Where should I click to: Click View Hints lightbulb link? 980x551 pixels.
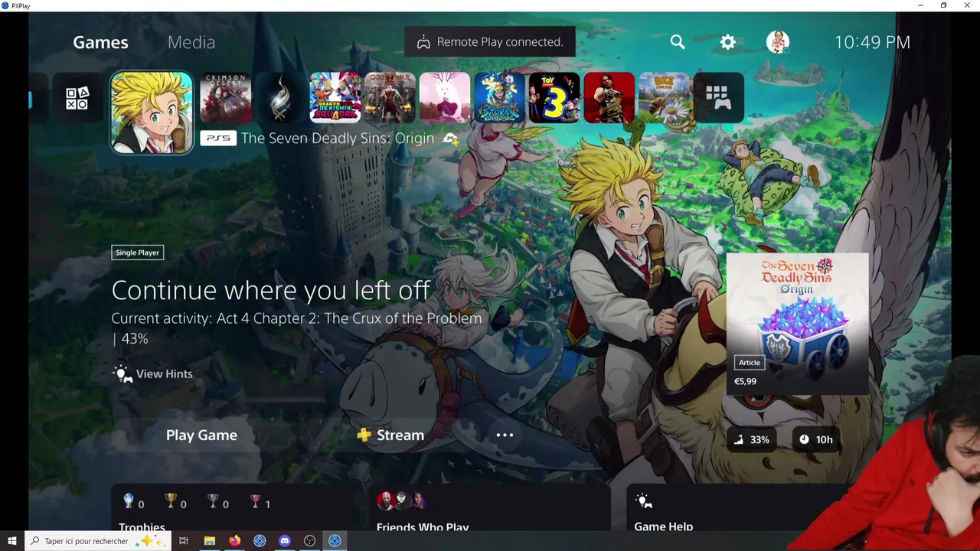pos(153,373)
